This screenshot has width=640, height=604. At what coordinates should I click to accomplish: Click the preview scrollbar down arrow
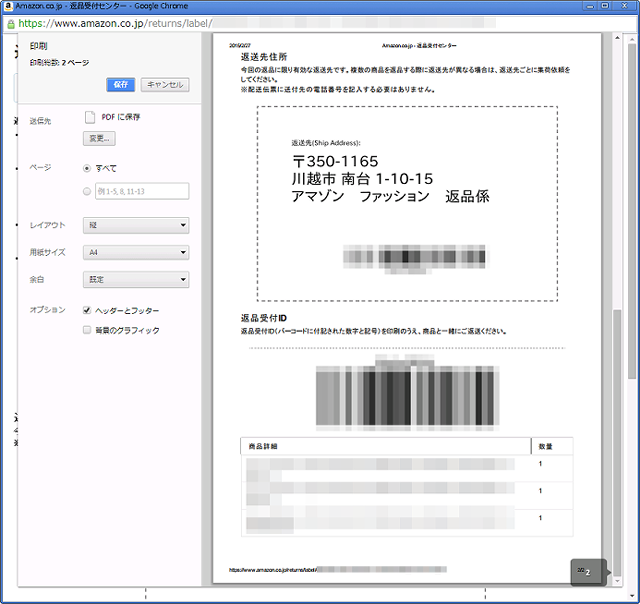[x=617, y=581]
